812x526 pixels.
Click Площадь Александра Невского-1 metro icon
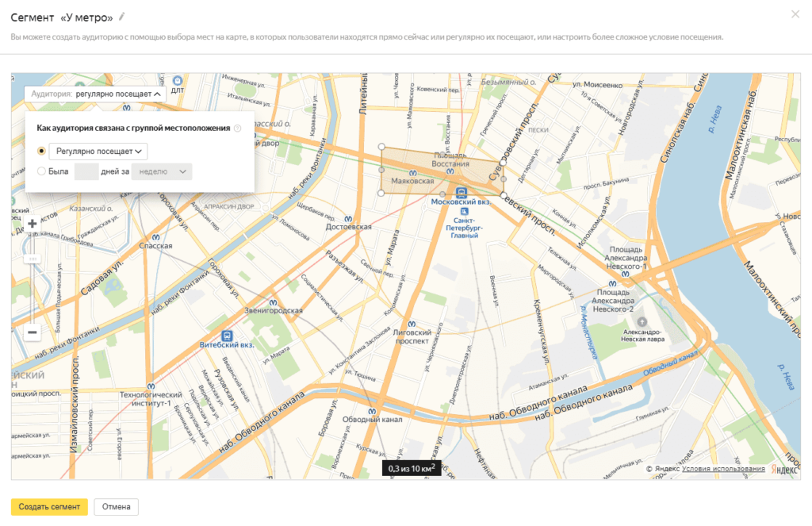tap(626, 275)
